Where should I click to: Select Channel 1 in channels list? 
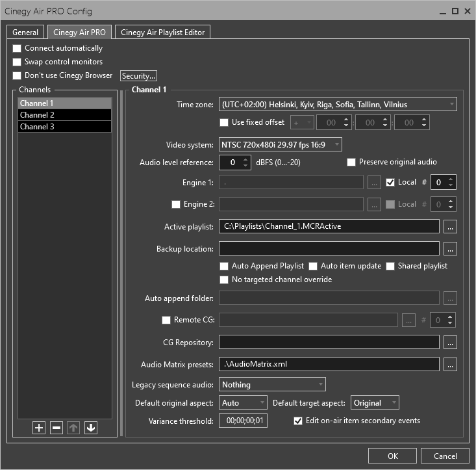(65, 103)
